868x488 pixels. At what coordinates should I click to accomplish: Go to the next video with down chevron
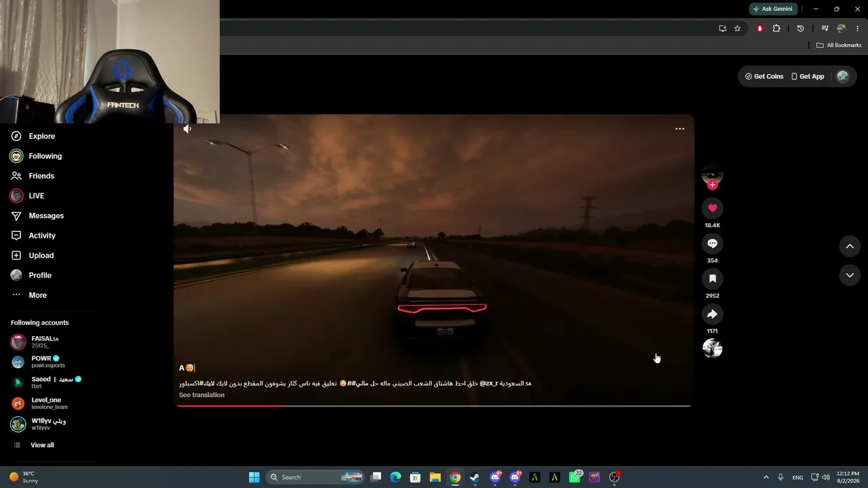point(850,275)
